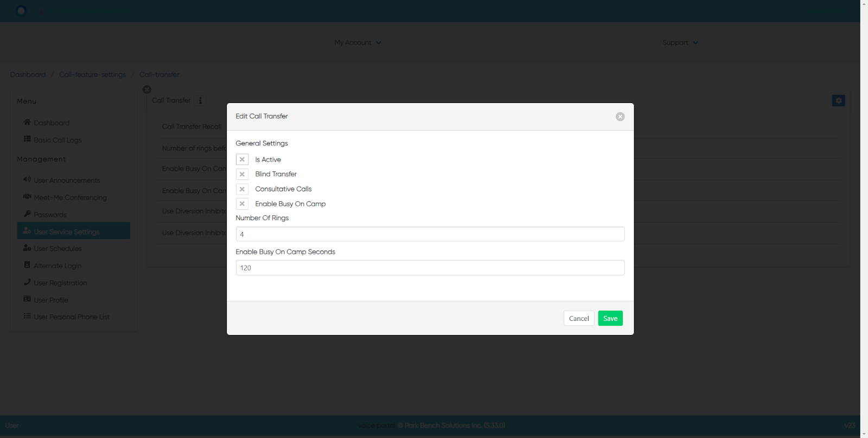Click the phone icon beside User Registration
868x438 pixels.
27,282
